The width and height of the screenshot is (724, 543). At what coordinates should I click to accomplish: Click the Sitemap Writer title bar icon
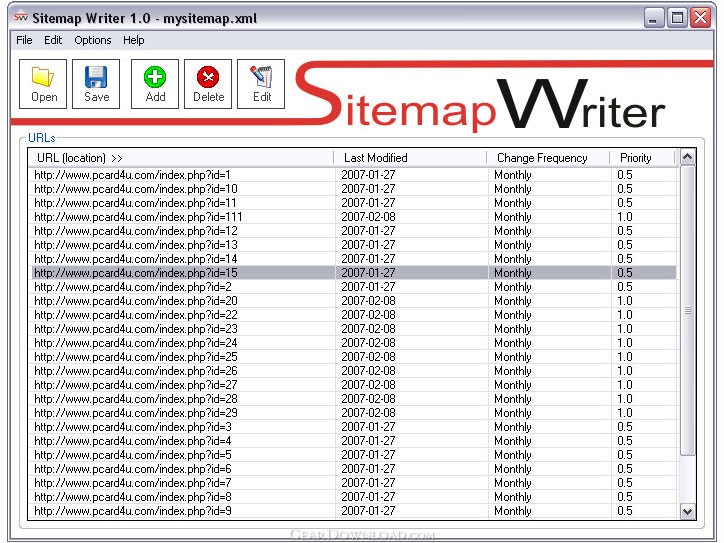[x=21, y=18]
